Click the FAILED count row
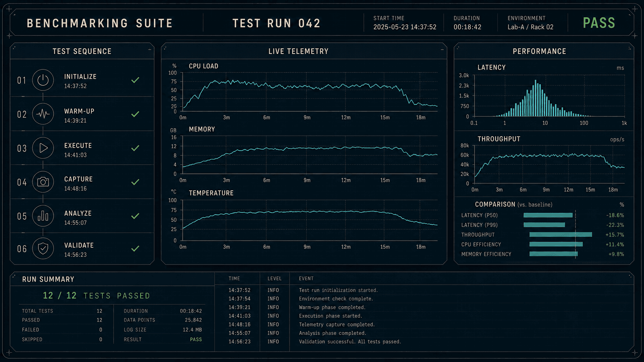Screen dimensions: 644x362 62,330
